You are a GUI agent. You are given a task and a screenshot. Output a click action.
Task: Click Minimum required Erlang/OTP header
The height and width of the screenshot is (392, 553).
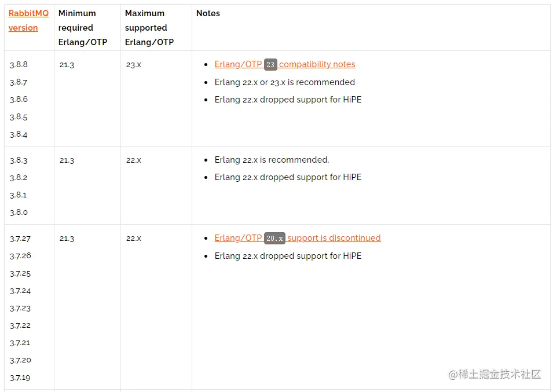tap(83, 27)
